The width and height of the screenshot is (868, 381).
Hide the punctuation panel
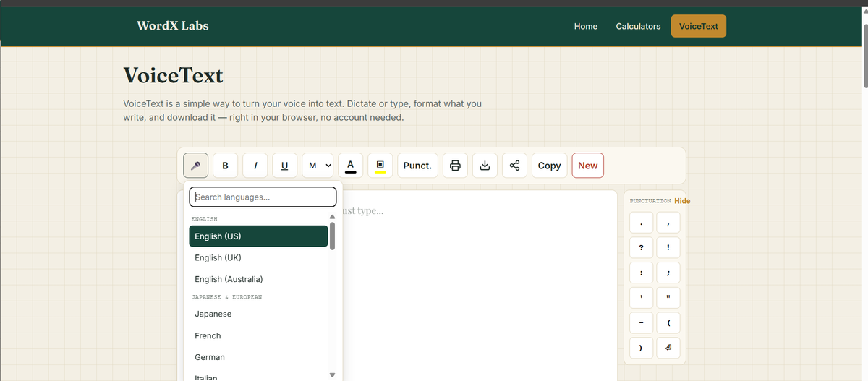click(x=682, y=201)
